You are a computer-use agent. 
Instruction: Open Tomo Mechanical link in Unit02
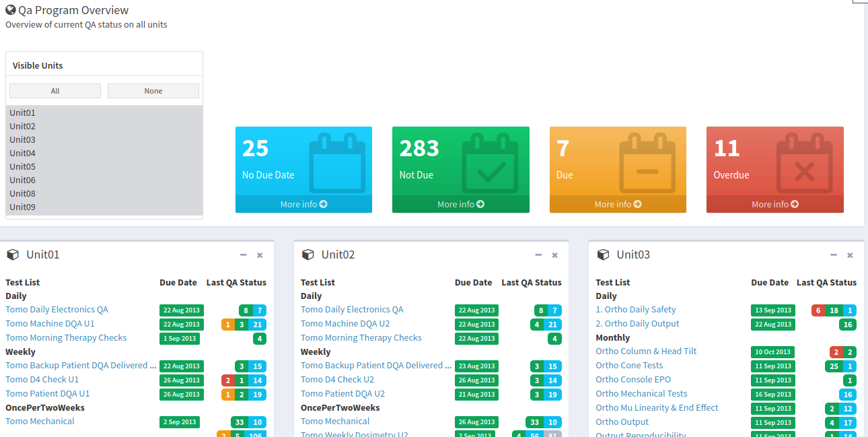pos(335,422)
